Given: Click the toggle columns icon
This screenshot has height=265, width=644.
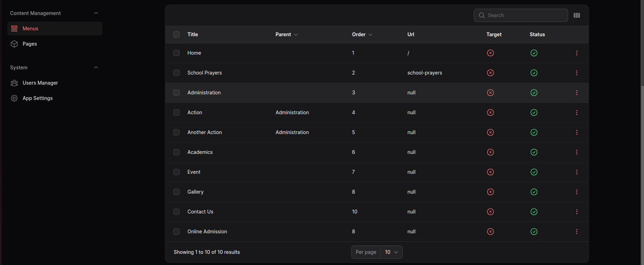Looking at the screenshot, I should point(576,15).
